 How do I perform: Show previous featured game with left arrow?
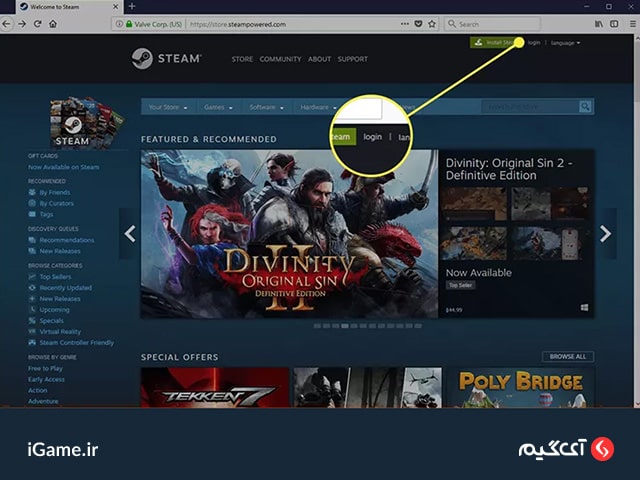coord(130,234)
